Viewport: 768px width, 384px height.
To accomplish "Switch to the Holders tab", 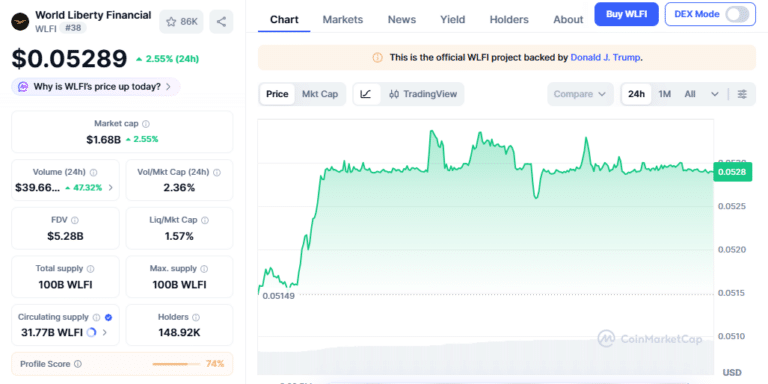I will point(509,20).
